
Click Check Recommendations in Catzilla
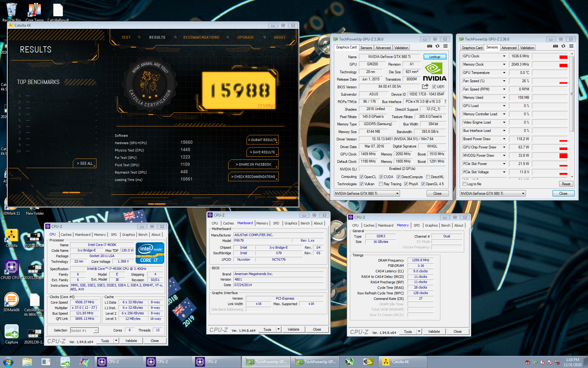point(253,177)
